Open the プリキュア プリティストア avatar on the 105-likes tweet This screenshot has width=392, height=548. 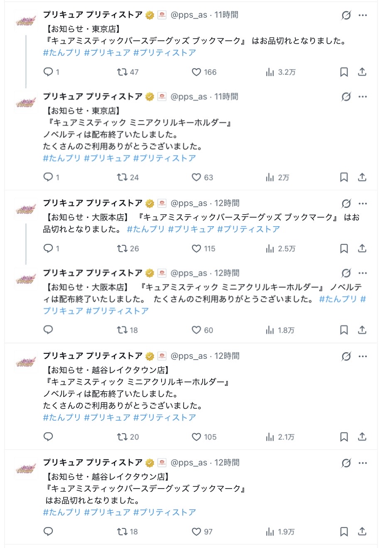coord(26,362)
